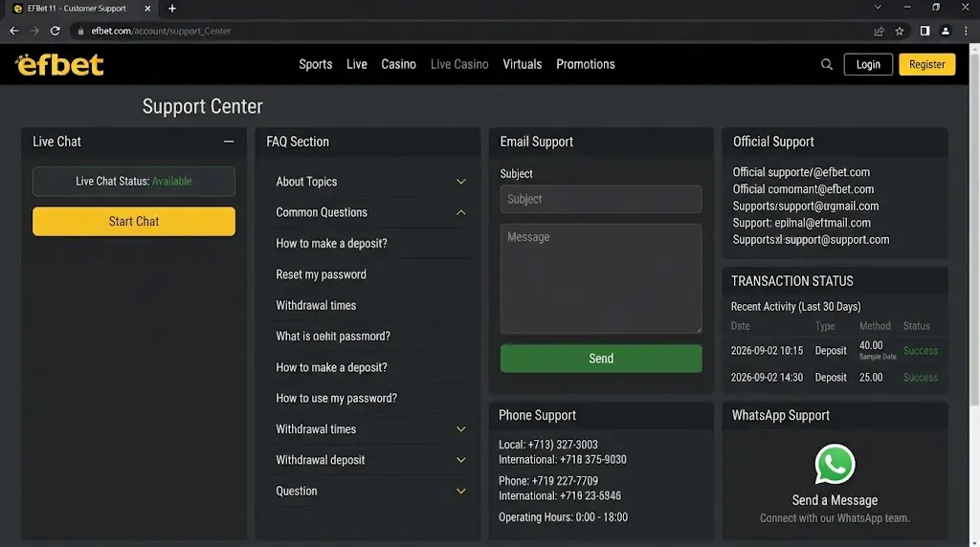Open the Promotions page
Screen dimensions: 980x547
point(586,64)
